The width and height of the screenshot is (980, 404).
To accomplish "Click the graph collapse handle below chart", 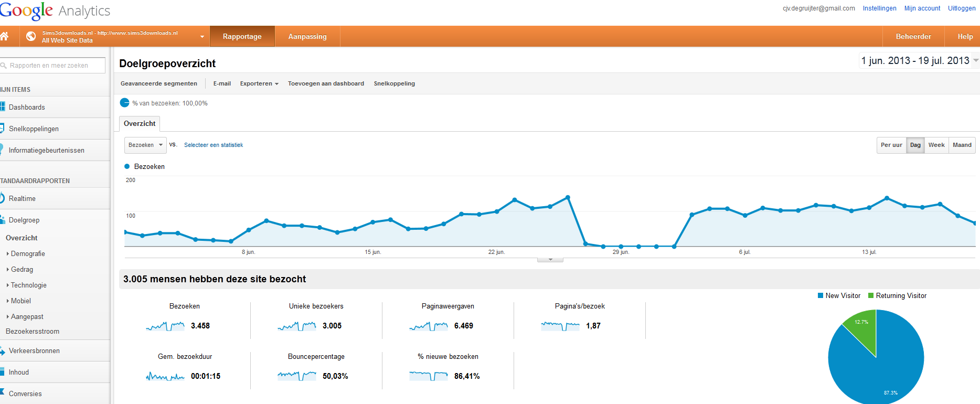I will tap(550, 260).
